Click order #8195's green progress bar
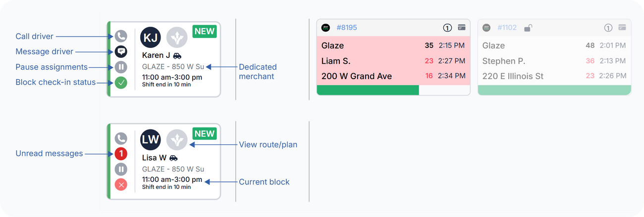 pos(368,90)
